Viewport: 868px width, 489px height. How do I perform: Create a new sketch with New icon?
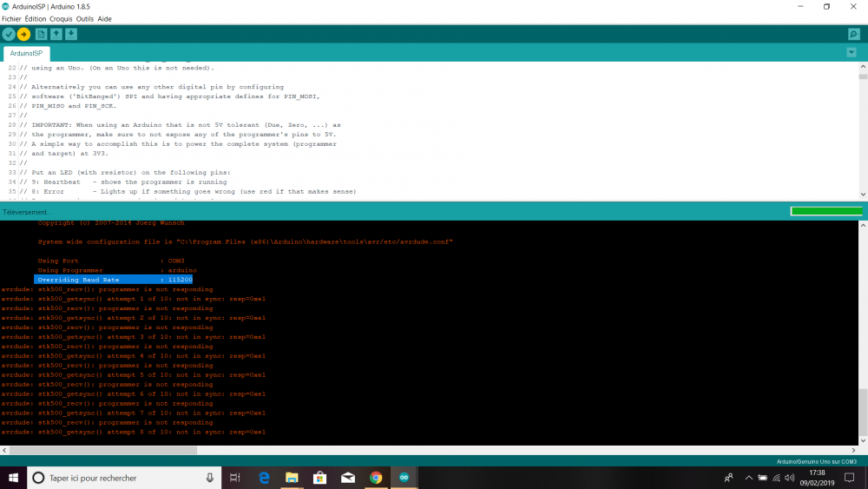(41, 35)
